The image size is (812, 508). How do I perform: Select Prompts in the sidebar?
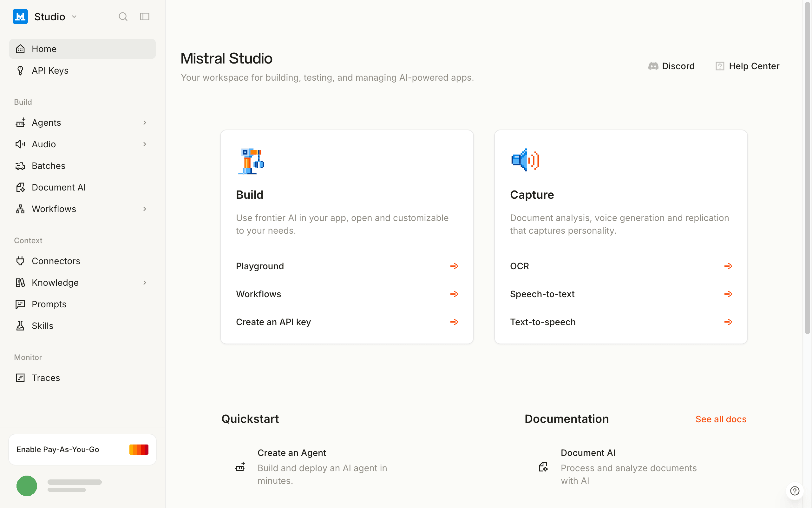point(82,304)
